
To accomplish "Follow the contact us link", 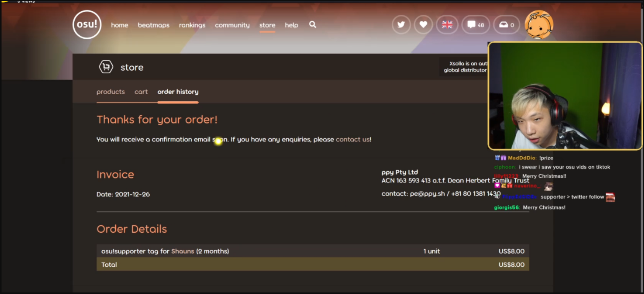I will [x=353, y=140].
